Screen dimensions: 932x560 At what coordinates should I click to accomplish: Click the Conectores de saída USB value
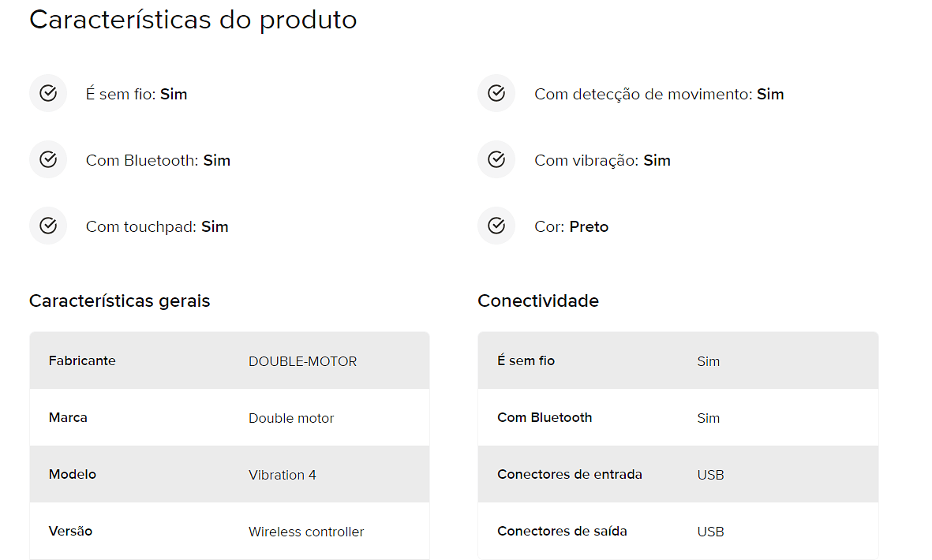710,532
